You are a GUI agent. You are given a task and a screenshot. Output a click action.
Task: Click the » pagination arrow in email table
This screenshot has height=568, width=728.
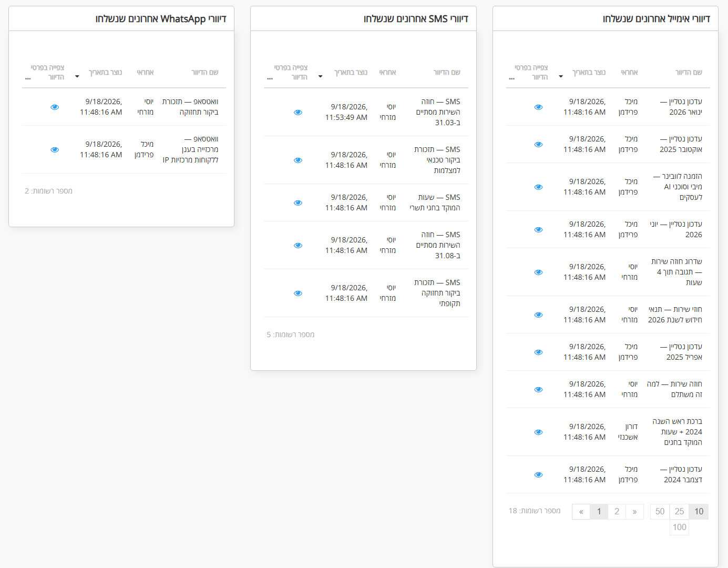coord(634,512)
